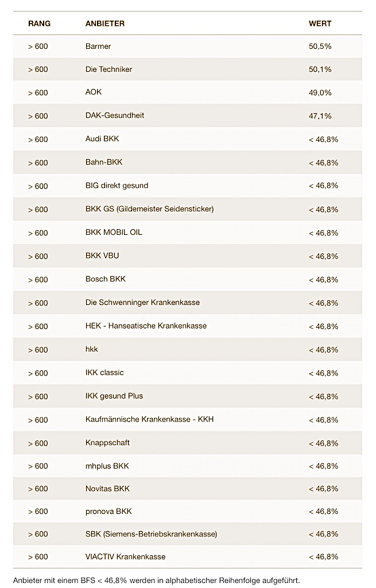
Task: Click the WERT column header
Action: click(x=320, y=24)
